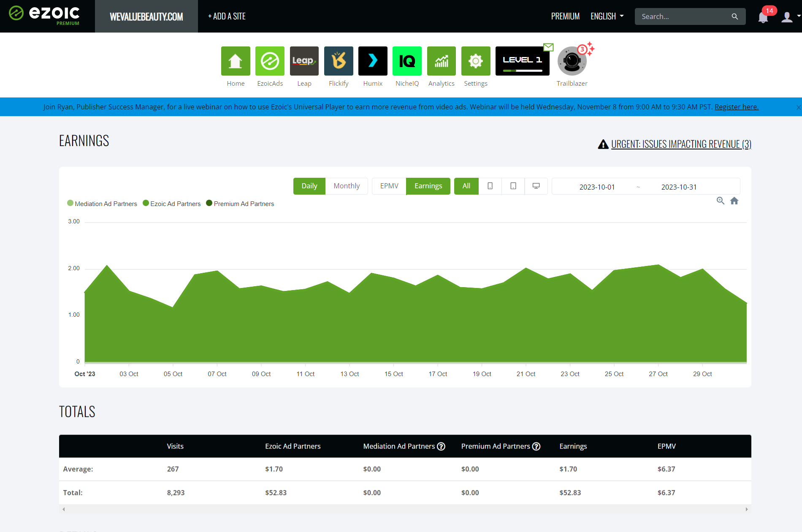Sort totals by Visits column header
The height and width of the screenshot is (532, 802).
tap(175, 446)
